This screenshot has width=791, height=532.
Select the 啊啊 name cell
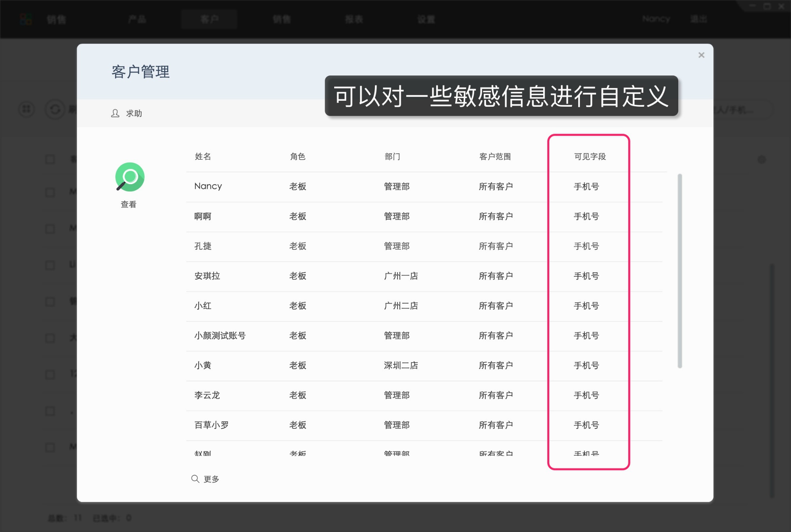tap(203, 216)
